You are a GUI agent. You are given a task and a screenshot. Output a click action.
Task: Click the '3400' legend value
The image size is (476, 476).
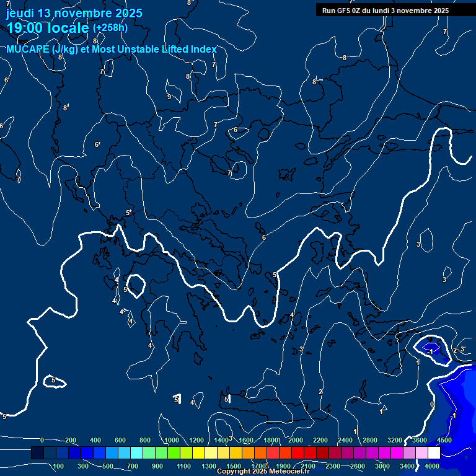coord(407,466)
